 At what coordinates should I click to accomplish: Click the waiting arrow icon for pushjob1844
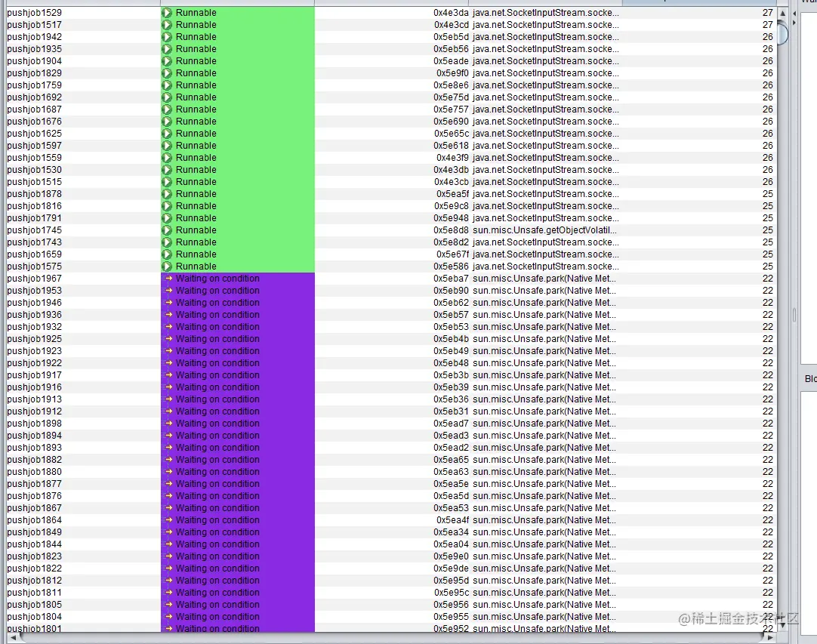(168, 544)
